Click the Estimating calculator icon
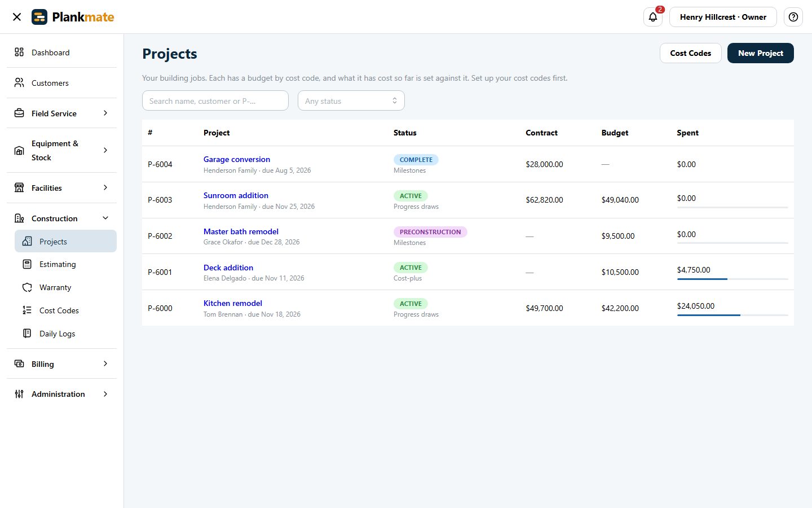812x508 pixels. 27,264
